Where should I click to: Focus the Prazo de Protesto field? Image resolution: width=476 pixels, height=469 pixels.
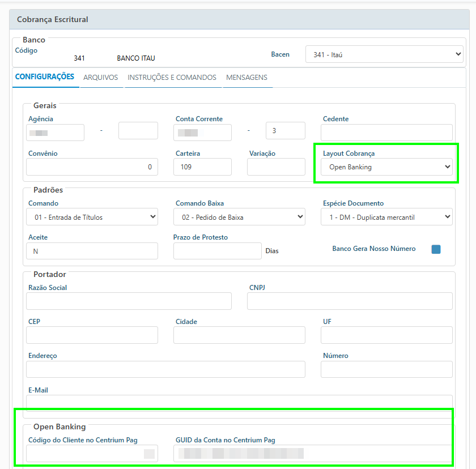(217, 251)
